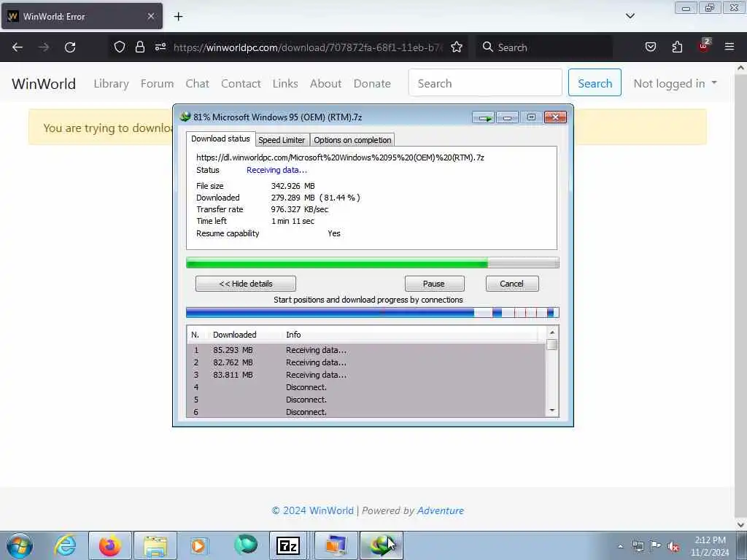Go to the WinWorld Forum link
Image resolution: width=747 pixels, height=560 pixels.
pos(158,83)
